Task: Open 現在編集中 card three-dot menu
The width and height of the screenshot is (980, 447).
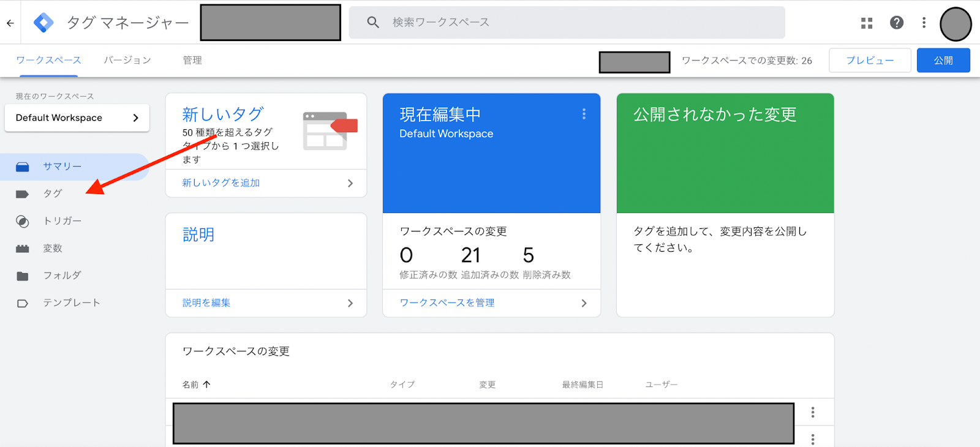Action: [x=584, y=114]
